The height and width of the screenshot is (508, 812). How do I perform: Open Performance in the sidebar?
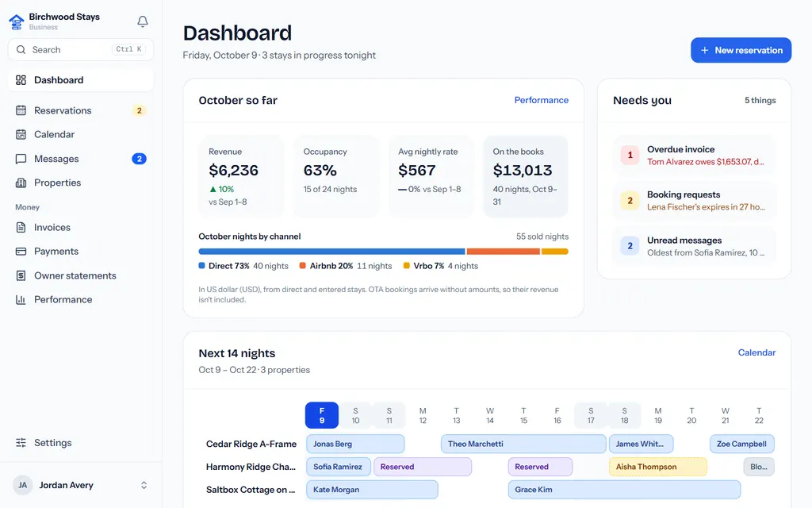point(81,299)
